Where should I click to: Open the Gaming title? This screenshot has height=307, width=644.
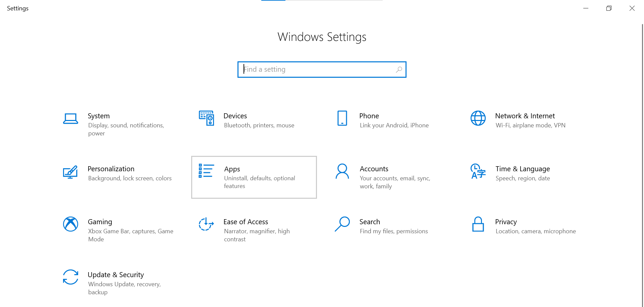click(100, 222)
